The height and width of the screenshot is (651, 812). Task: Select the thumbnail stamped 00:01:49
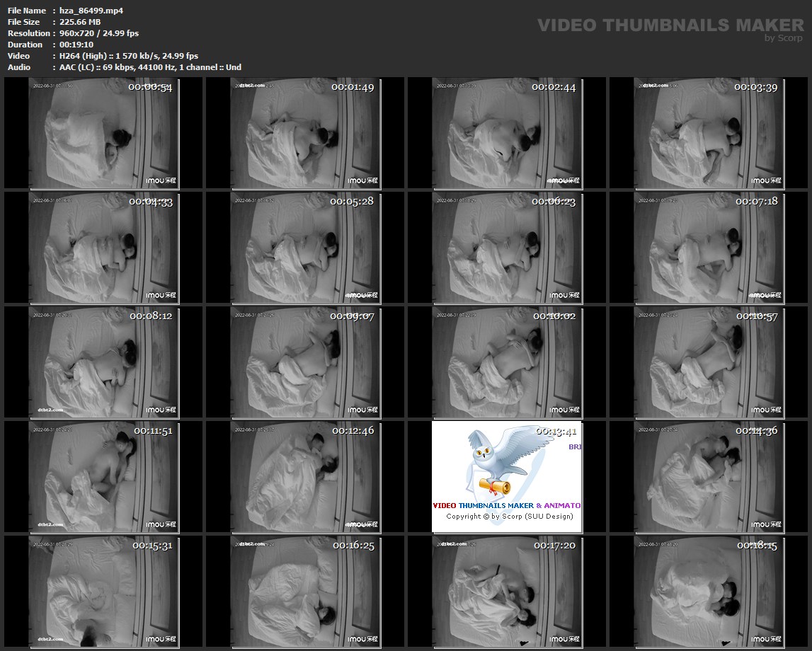coord(305,133)
